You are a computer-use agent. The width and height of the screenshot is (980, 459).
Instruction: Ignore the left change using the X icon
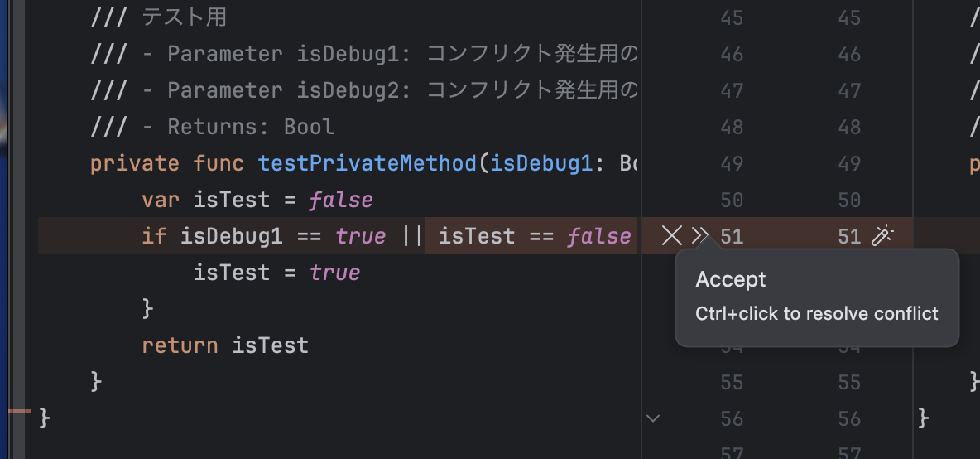click(671, 236)
